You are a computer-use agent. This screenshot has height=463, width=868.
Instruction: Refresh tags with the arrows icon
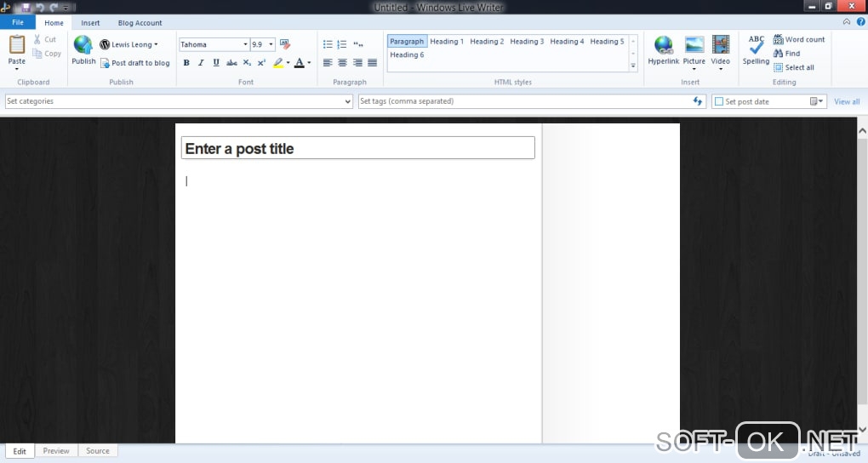pyautogui.click(x=698, y=101)
